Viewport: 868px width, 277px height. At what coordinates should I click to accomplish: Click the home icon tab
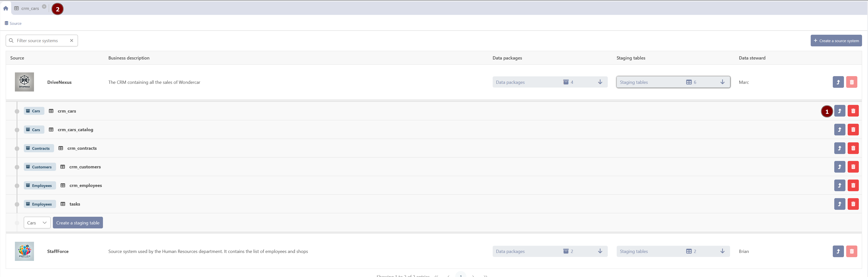point(6,8)
